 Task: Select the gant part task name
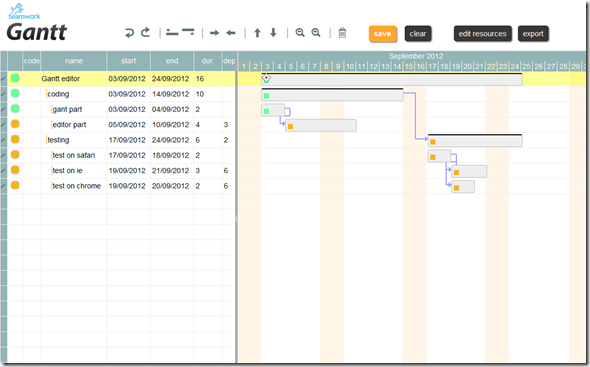point(67,110)
